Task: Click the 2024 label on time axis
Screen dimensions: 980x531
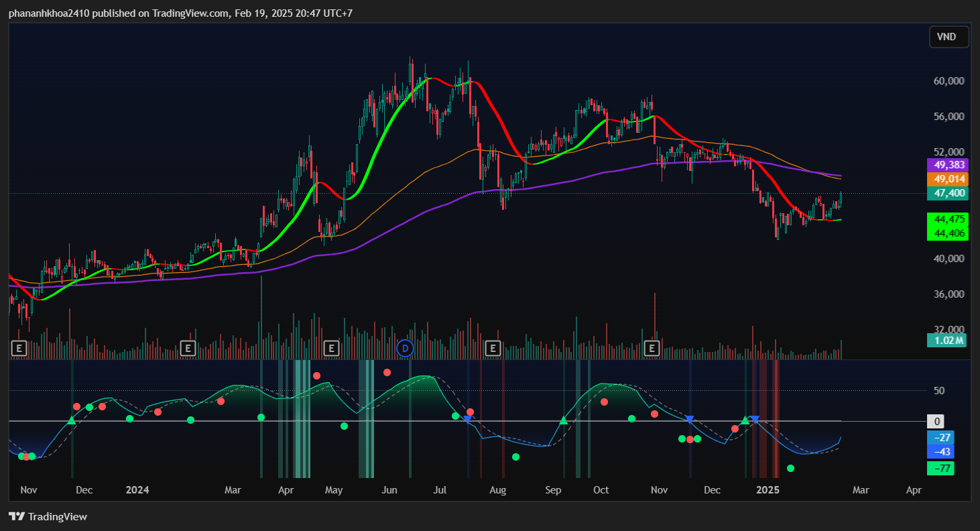Action: tap(137, 490)
